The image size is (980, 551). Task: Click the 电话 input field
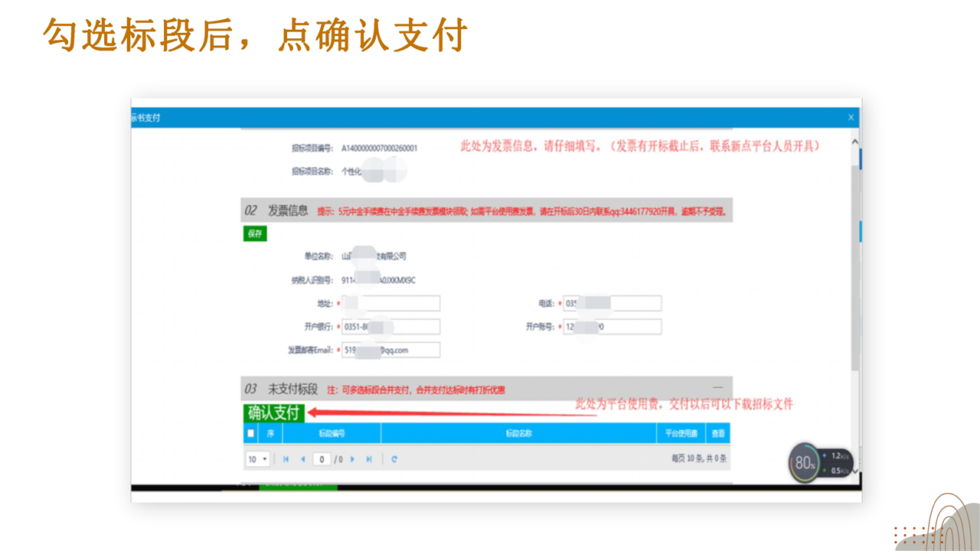pos(612,304)
